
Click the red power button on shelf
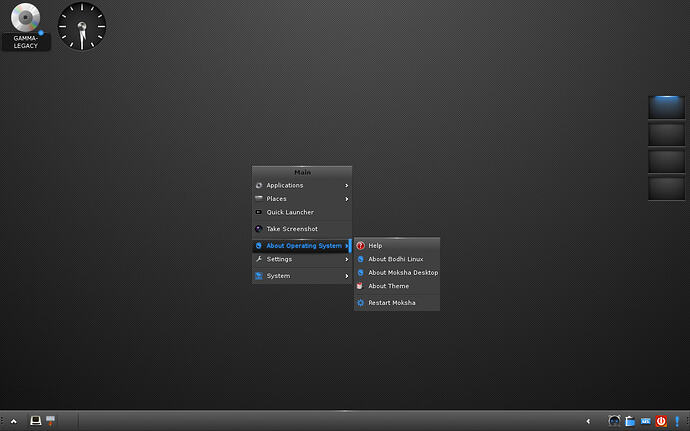pyautogui.click(x=661, y=421)
